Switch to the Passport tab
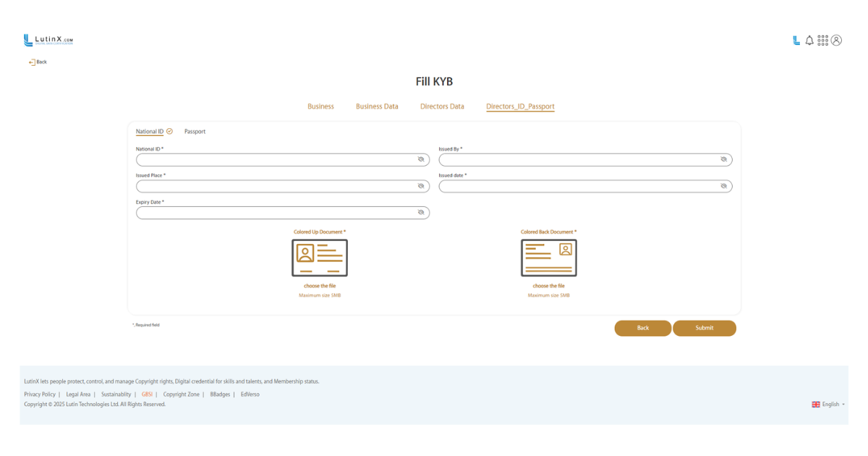 pos(195,132)
